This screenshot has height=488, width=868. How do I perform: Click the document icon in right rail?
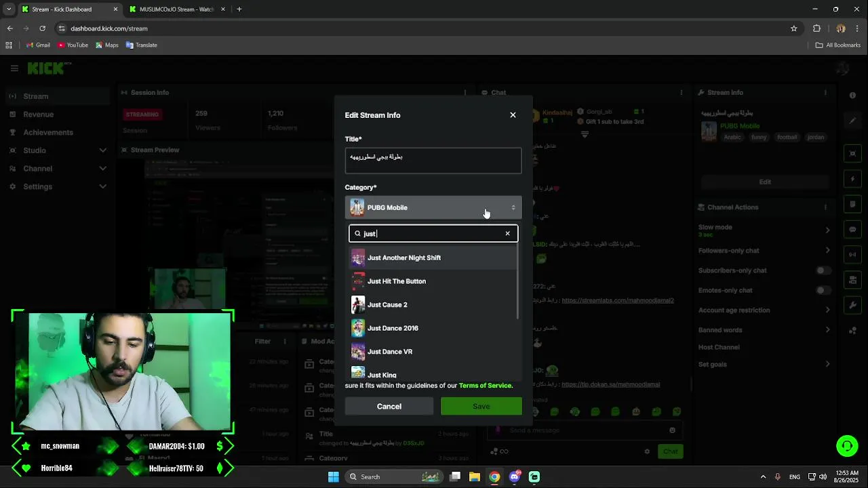click(852, 205)
